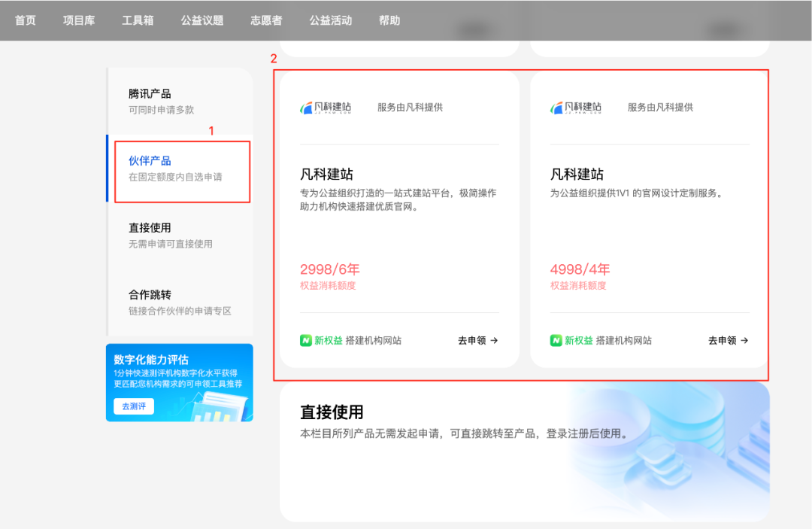
Task: Click the 凡科建站 title in the 4998/4年 card
Action: [577, 174]
